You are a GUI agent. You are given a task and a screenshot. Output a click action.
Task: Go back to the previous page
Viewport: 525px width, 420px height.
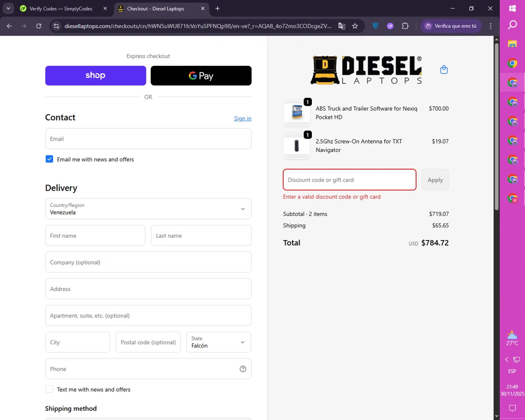click(x=9, y=26)
